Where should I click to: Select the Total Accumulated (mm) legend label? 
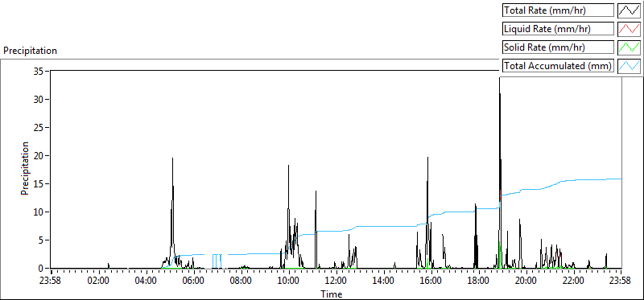point(558,66)
